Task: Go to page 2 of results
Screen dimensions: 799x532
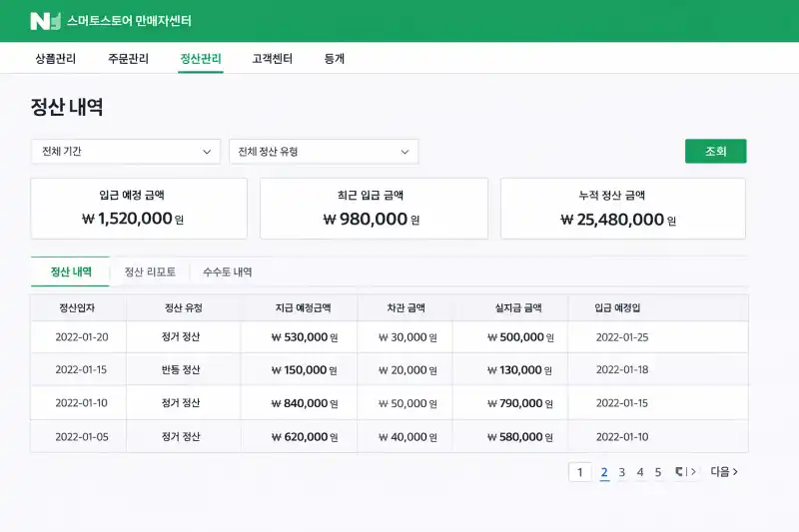Action: tap(604, 472)
